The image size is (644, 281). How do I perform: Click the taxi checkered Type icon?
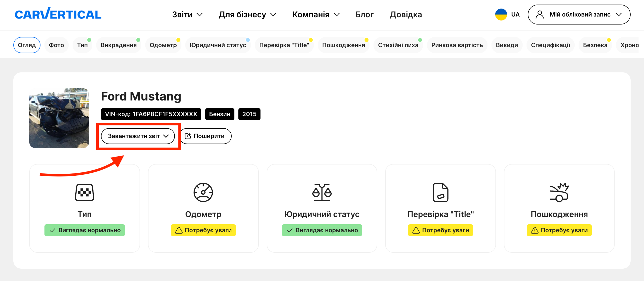(x=85, y=192)
